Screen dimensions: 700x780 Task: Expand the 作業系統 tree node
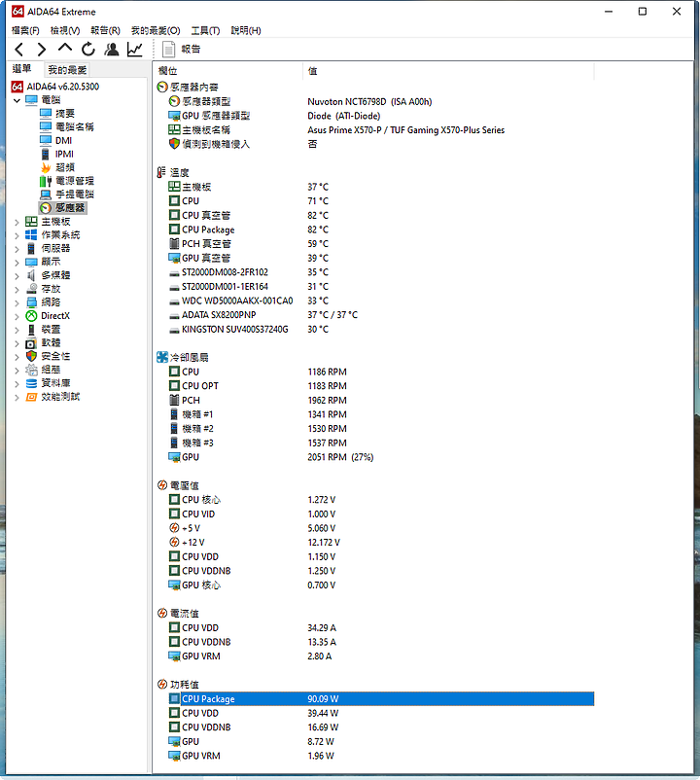[x=17, y=235]
